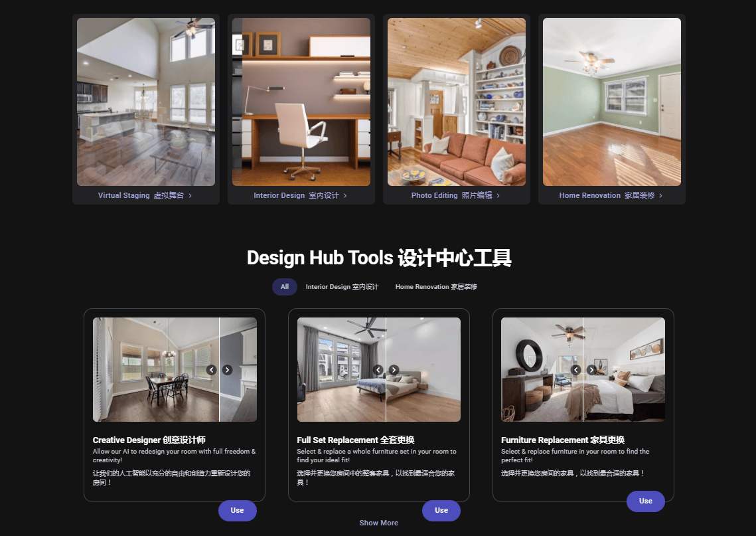
Task: Open the Photo Editing 照片编辑 category
Action: (456, 195)
